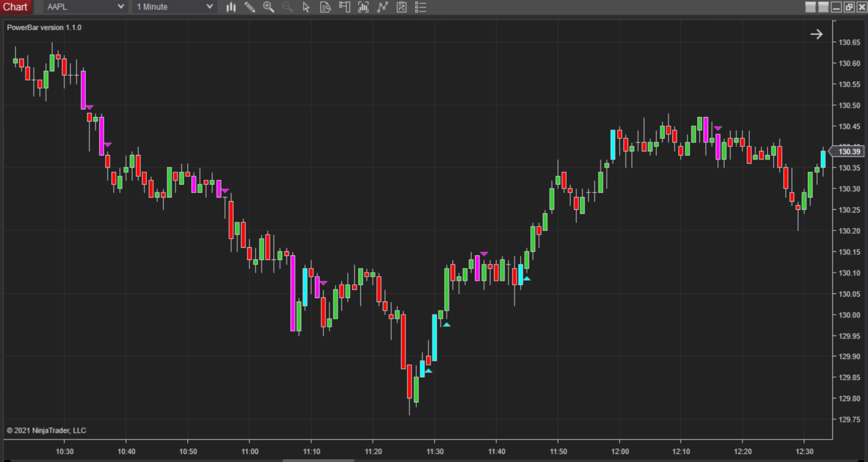Click the 10:50 time axis label

[x=188, y=451]
